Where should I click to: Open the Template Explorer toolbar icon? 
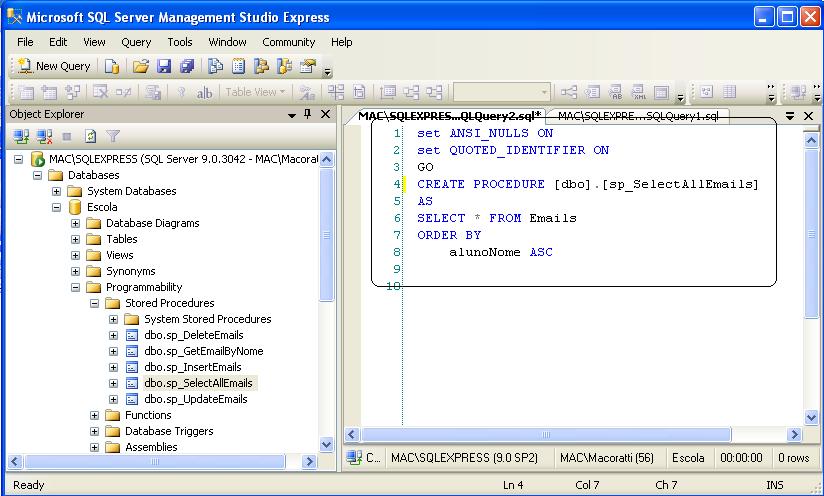coord(284,66)
